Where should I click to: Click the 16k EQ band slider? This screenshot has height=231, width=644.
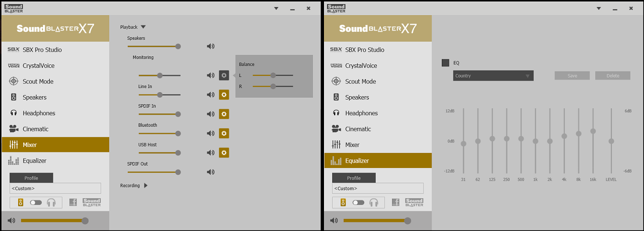[593, 141]
